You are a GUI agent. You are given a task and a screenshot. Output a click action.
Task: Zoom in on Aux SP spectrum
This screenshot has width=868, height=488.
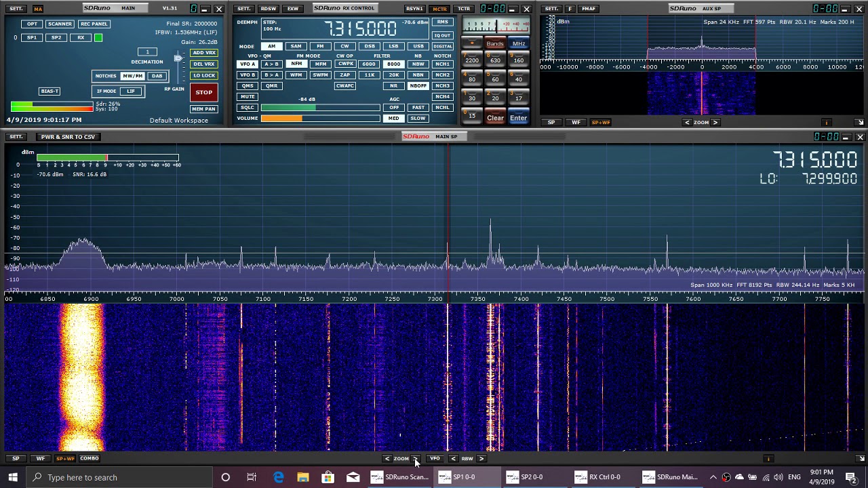[x=715, y=123]
